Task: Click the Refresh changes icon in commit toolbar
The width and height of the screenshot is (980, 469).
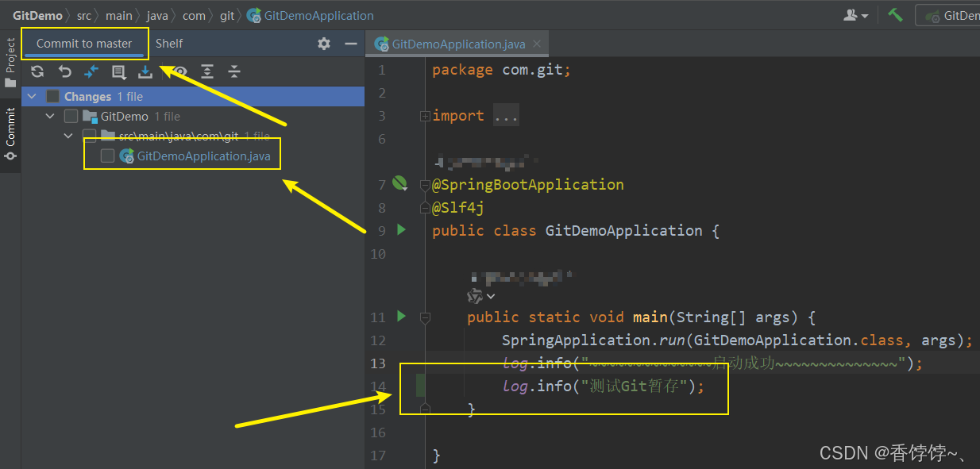Action: [x=37, y=71]
